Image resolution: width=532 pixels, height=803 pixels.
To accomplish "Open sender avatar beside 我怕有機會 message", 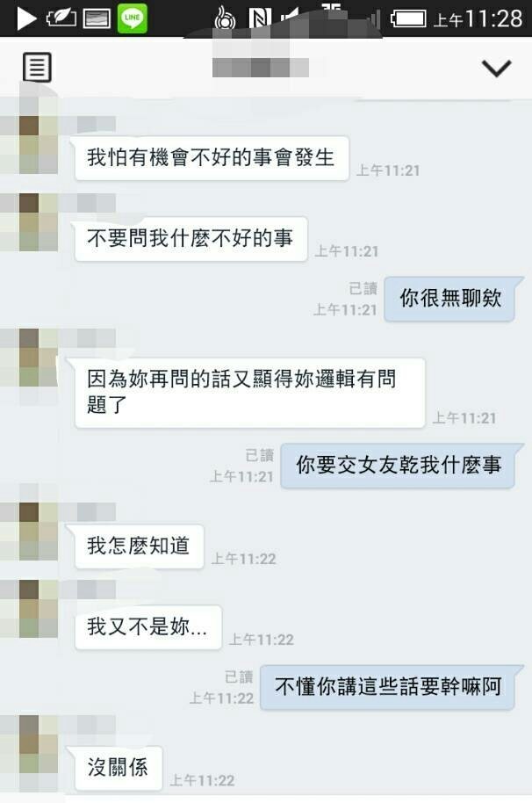I will pos(30,145).
